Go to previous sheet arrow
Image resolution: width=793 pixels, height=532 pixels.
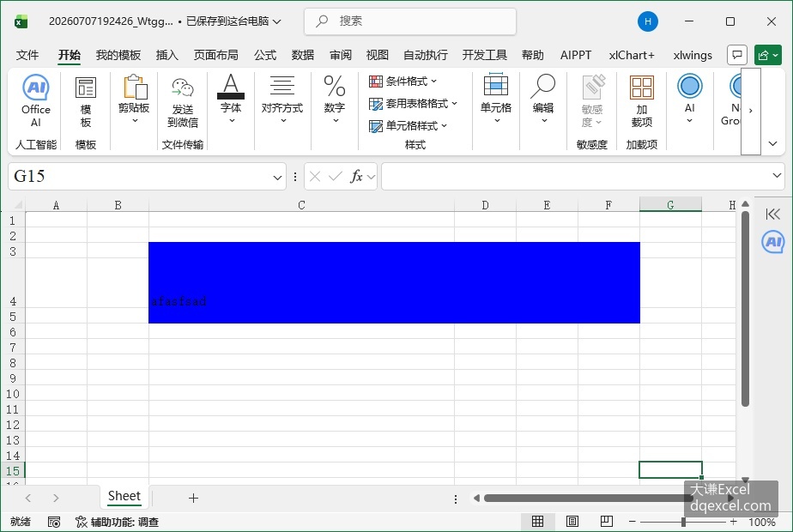click(28, 499)
